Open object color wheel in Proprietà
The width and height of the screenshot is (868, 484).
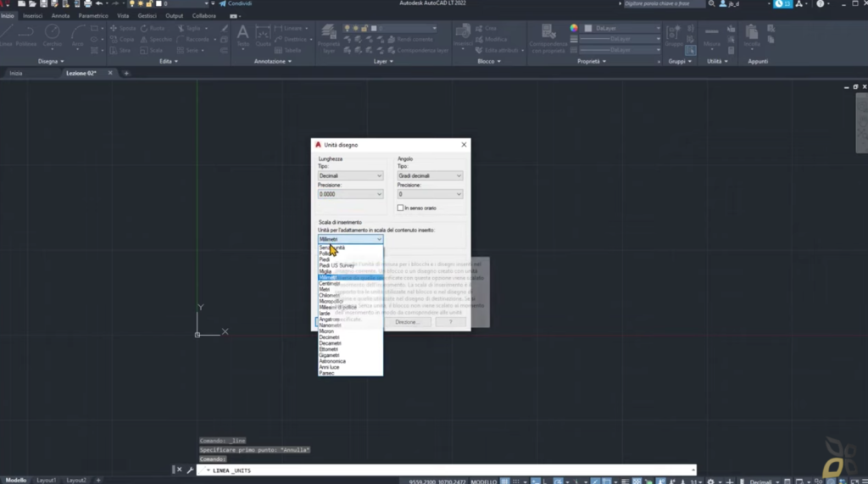[x=574, y=28]
